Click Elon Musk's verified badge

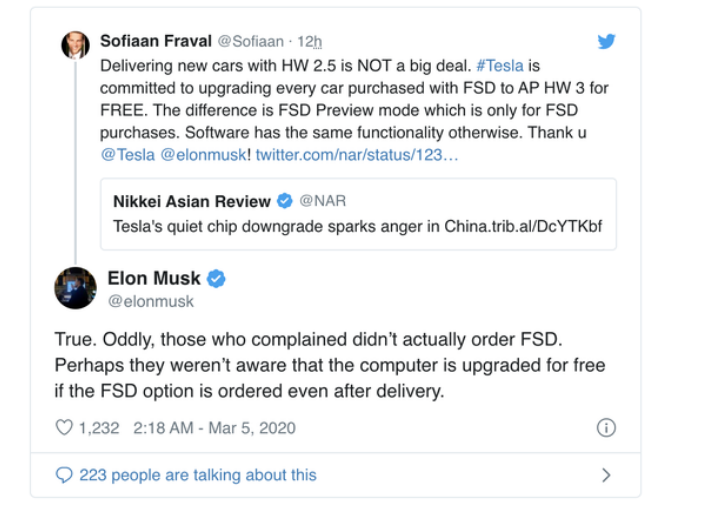point(216,278)
